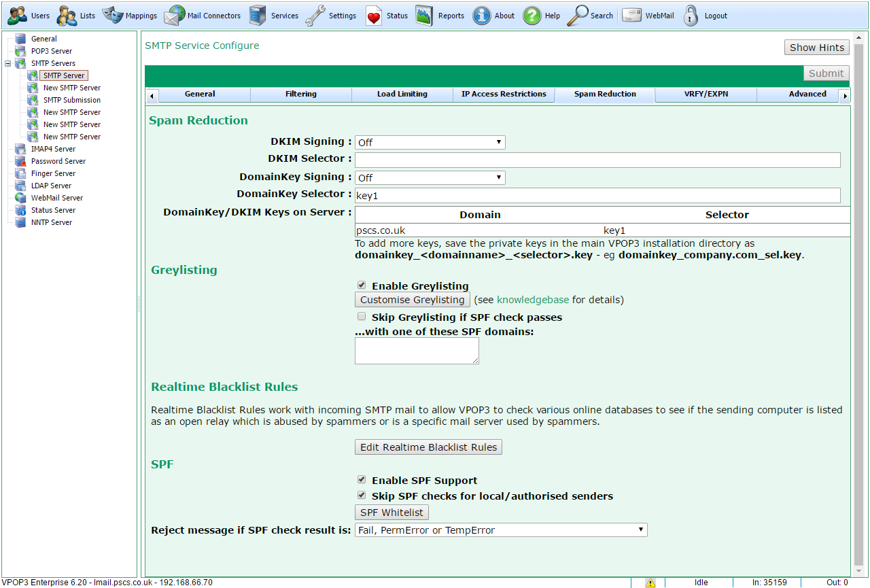870x588 pixels.
Task: Open the Users icon in toolbar
Action: (x=17, y=16)
